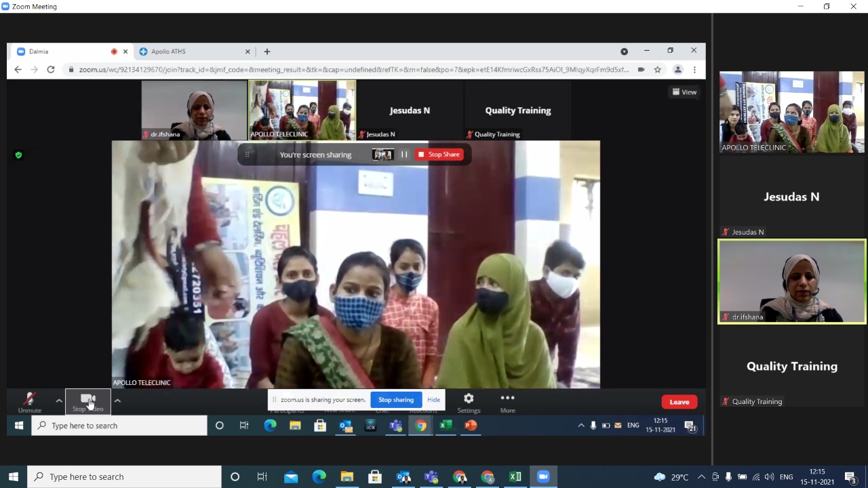Click the Zoom icon in the Windows taskbar
The image size is (868, 488).
click(x=542, y=476)
